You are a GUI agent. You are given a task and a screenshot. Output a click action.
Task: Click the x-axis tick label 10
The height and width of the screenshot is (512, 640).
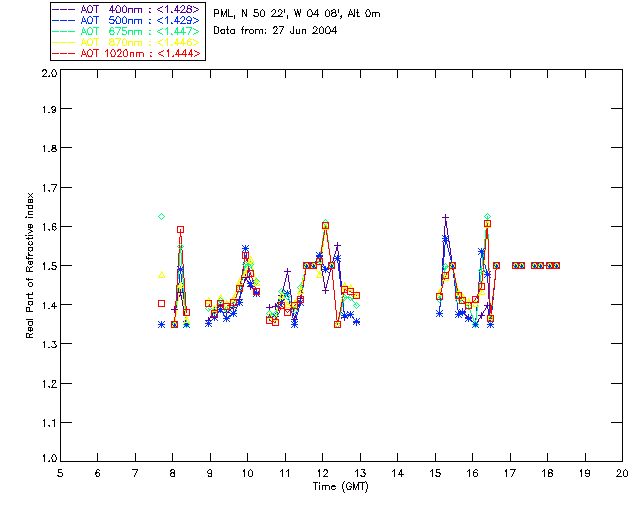pos(247,473)
